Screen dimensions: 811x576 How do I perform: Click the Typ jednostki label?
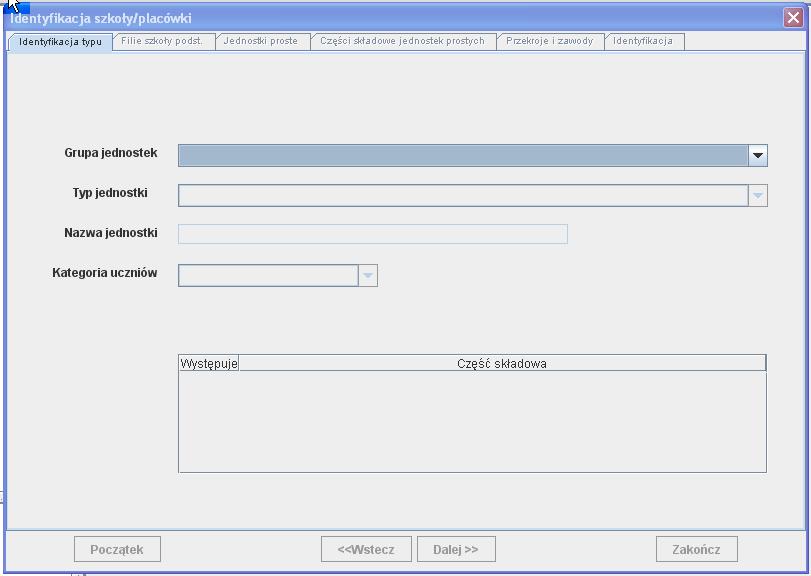click(x=110, y=193)
